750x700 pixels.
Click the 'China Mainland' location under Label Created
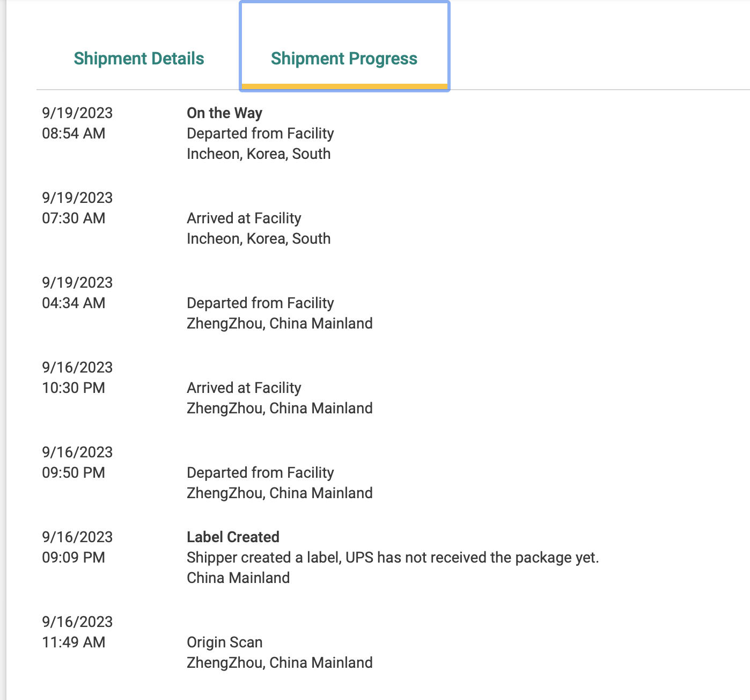coord(238,578)
